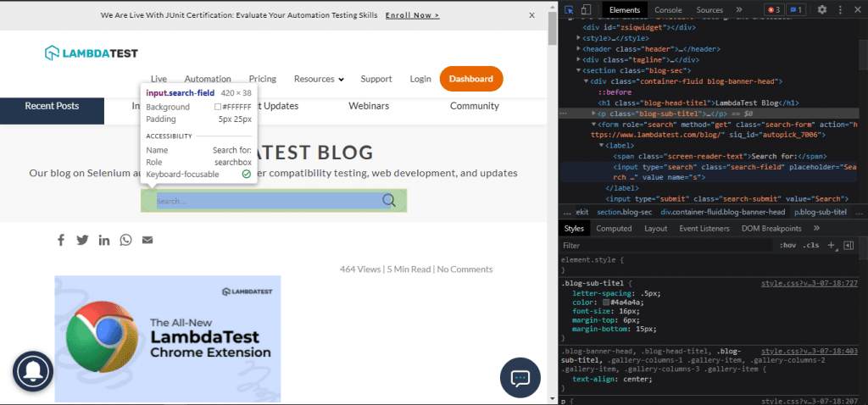Select the span screen-reader-text DOM line
Image resolution: width=868 pixels, height=405 pixels.
click(x=721, y=156)
